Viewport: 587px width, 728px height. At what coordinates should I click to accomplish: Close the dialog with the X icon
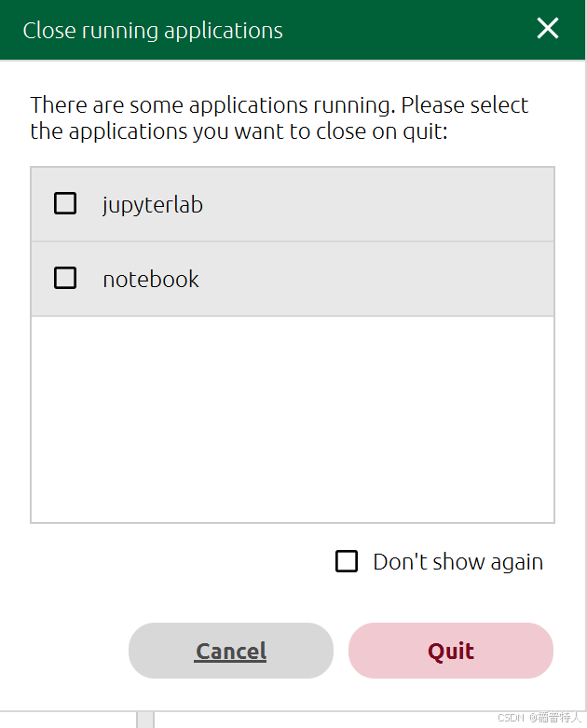pyautogui.click(x=548, y=28)
